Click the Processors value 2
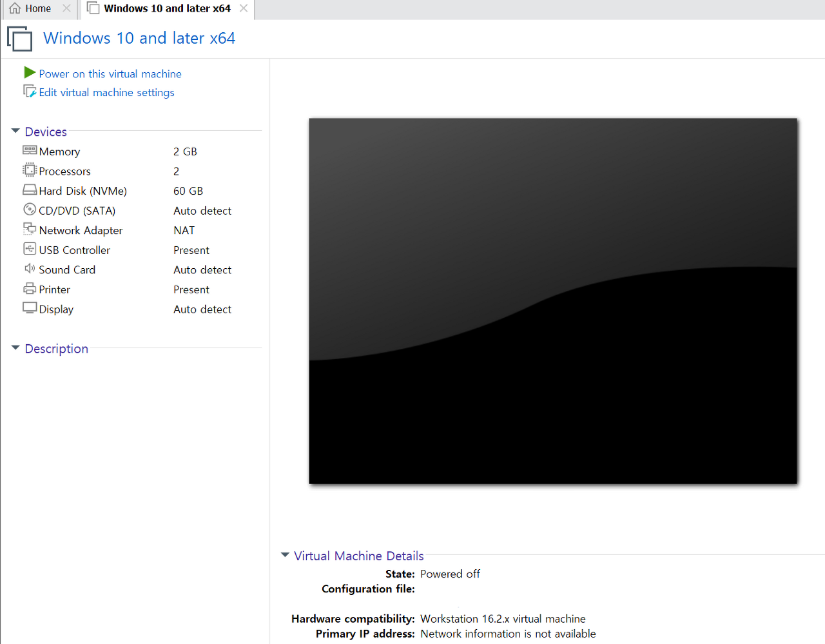 tap(176, 171)
